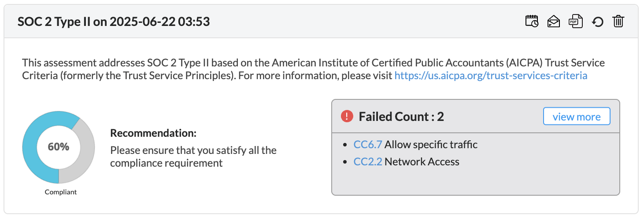Click the Compliant label under the chart
This screenshot has height=219, width=644.
click(61, 192)
